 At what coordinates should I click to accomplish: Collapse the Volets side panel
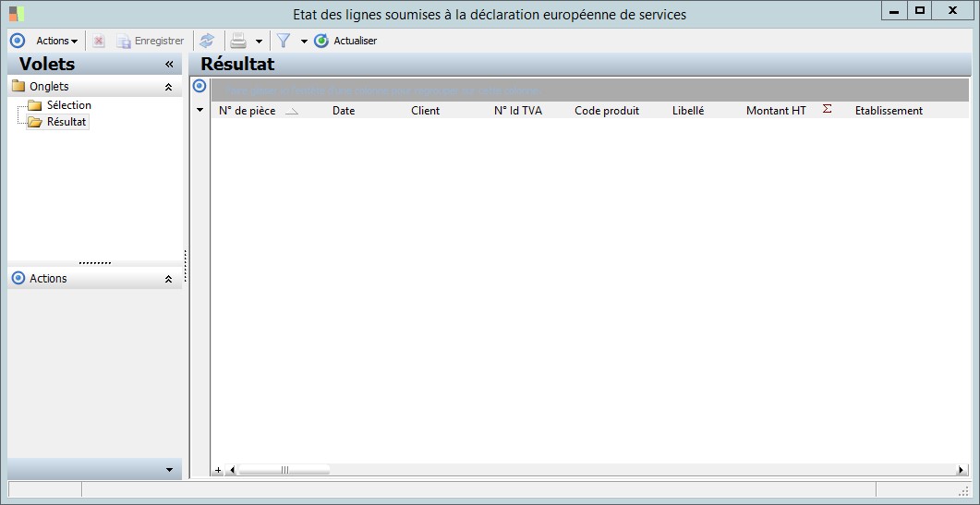tap(169, 65)
